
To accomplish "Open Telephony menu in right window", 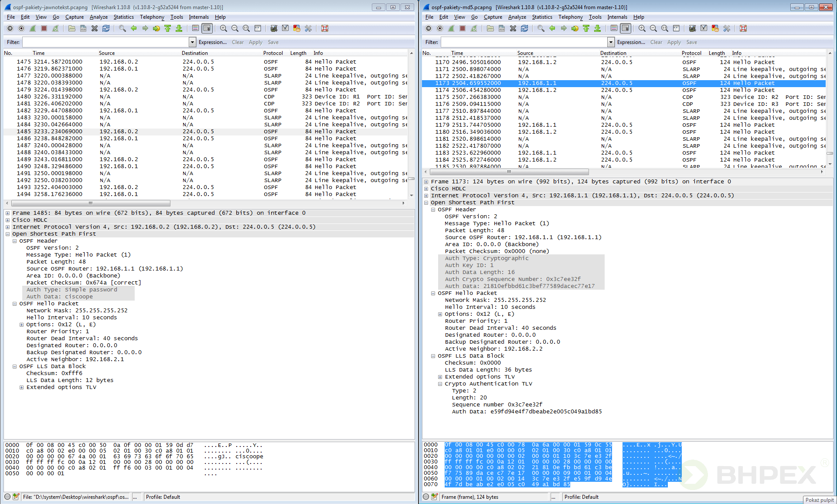I will coord(570,17).
